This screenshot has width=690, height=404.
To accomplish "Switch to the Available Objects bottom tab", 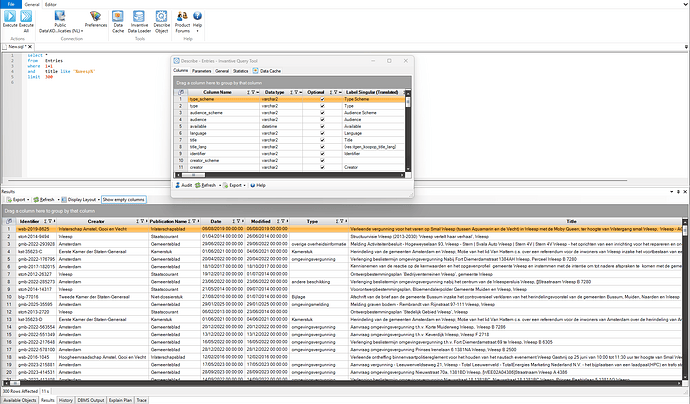I will coord(20,400).
